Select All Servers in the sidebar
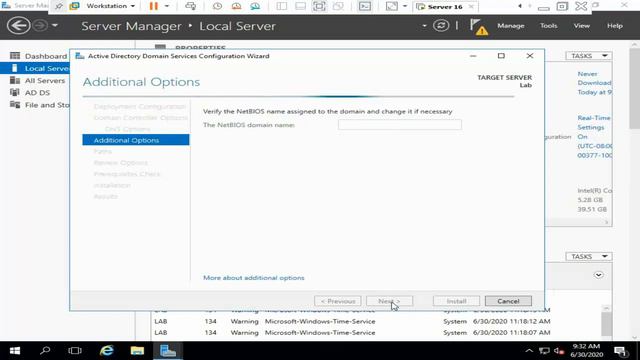The image size is (640, 360). (x=45, y=80)
